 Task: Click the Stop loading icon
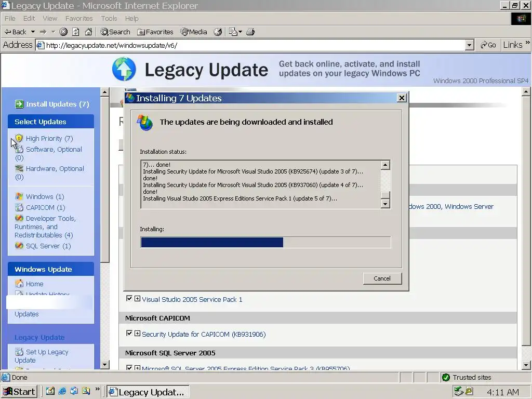click(63, 32)
